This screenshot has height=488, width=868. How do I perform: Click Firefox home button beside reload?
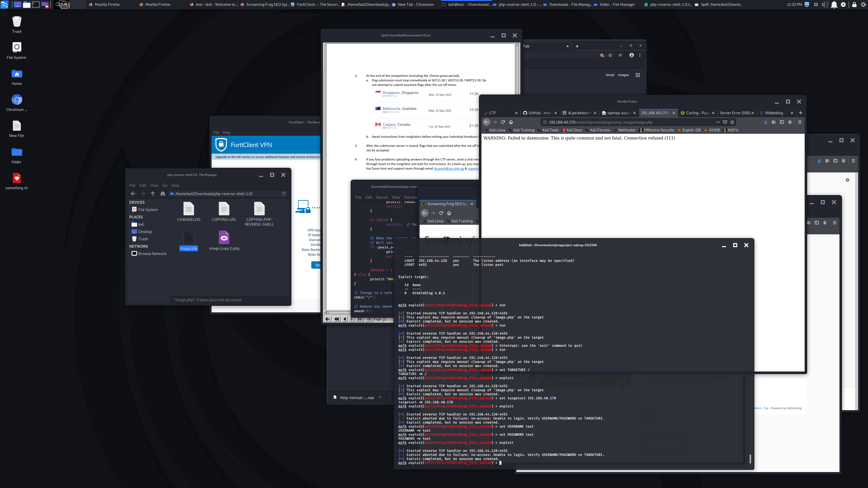coord(511,122)
